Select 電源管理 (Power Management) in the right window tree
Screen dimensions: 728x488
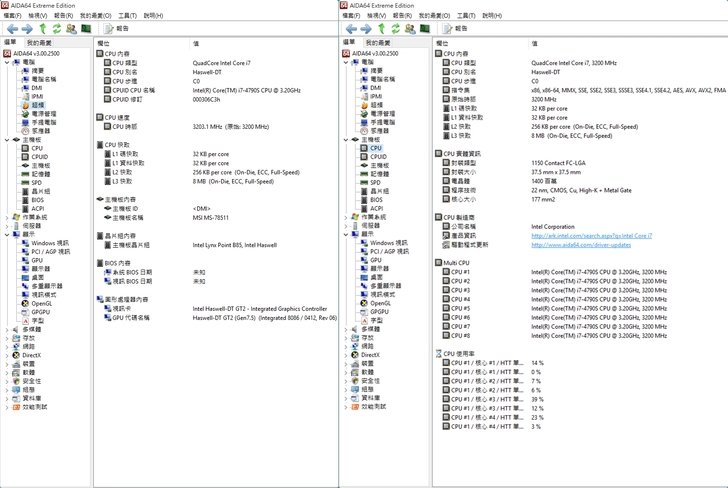pyautogui.click(x=383, y=114)
